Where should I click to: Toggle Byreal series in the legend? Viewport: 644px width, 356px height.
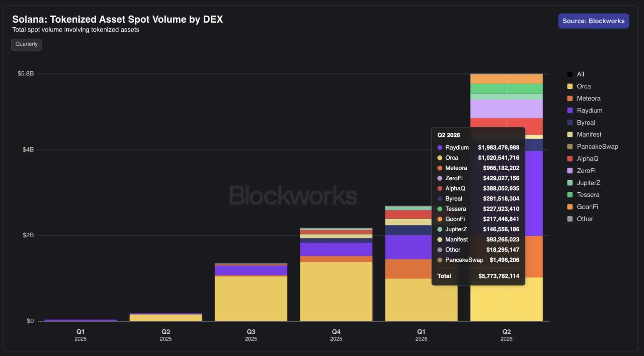581,123
